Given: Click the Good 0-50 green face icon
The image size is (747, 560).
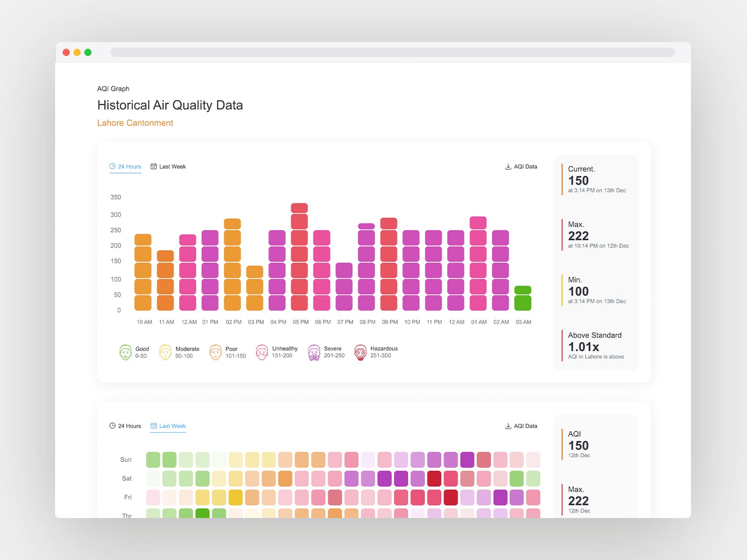Looking at the screenshot, I should [x=125, y=352].
